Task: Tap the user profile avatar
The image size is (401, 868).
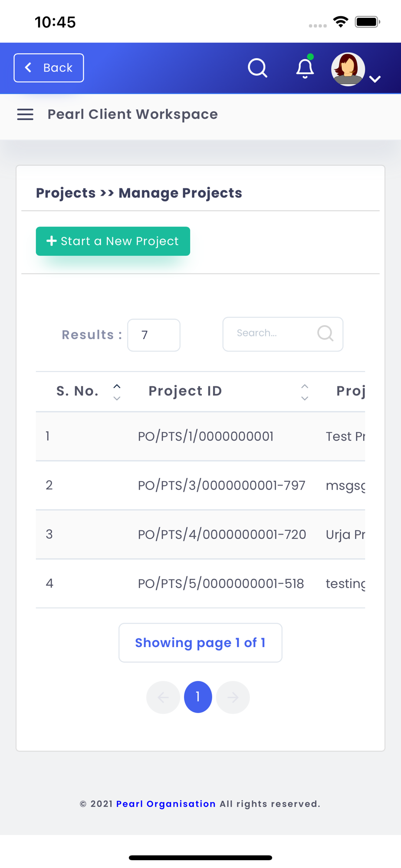Action: click(348, 69)
